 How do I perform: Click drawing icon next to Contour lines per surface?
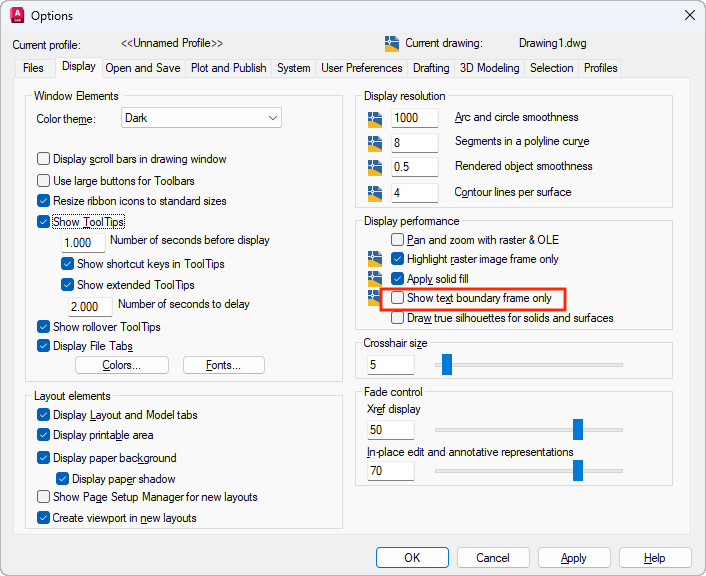375,194
